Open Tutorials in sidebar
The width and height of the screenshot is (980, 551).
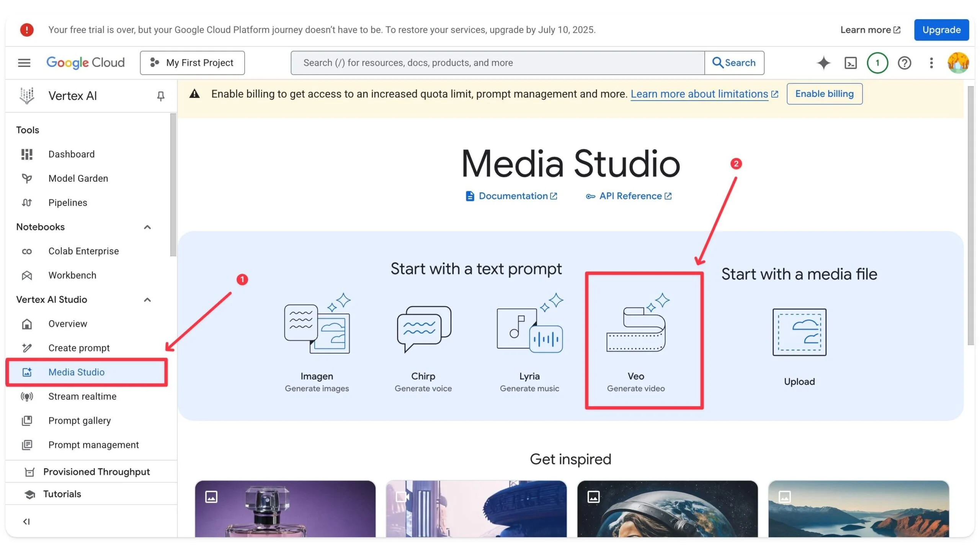pyautogui.click(x=90, y=494)
